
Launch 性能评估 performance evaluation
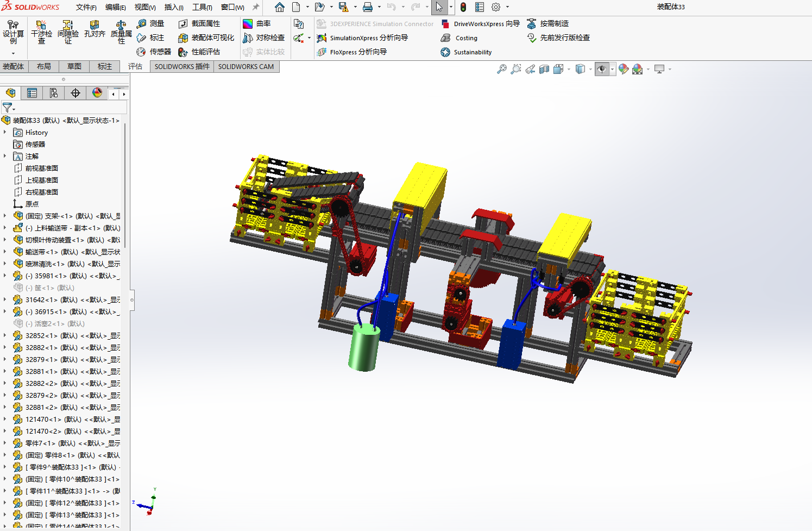199,52
